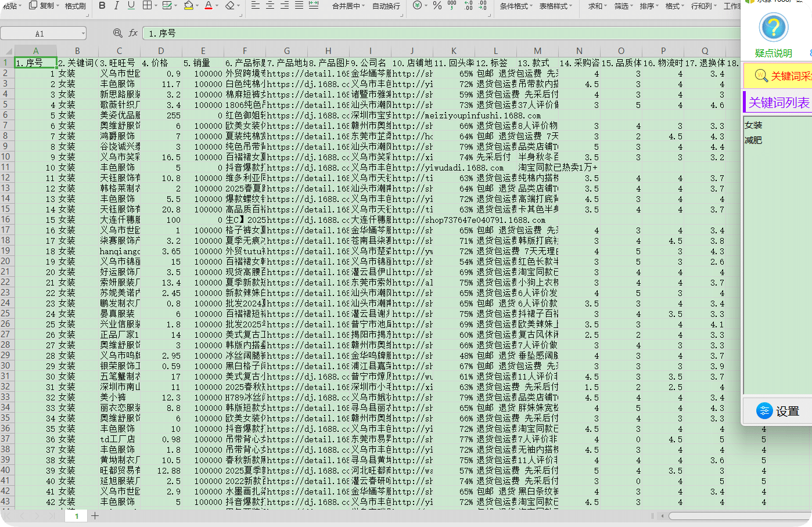Add a new sheet with plus icon
This screenshot has height=527, width=812.
[95, 515]
